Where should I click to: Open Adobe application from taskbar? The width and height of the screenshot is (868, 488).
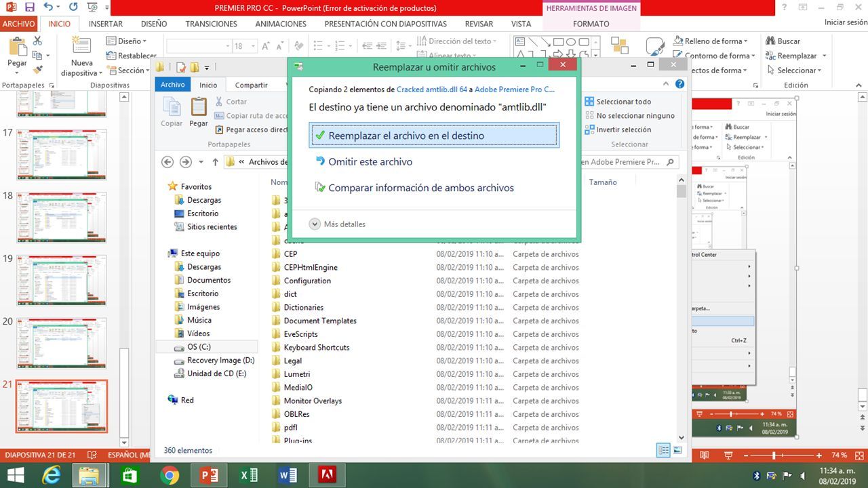[x=327, y=475]
